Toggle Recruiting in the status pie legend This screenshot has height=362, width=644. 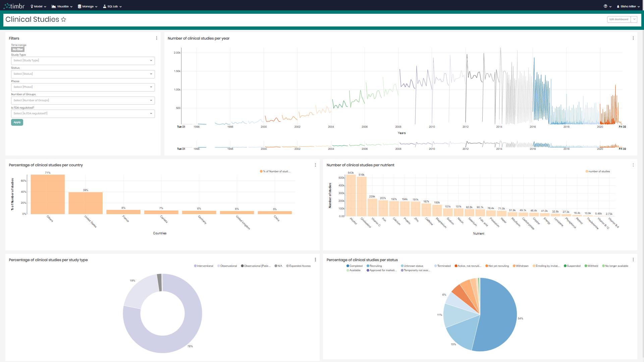pos(375,266)
